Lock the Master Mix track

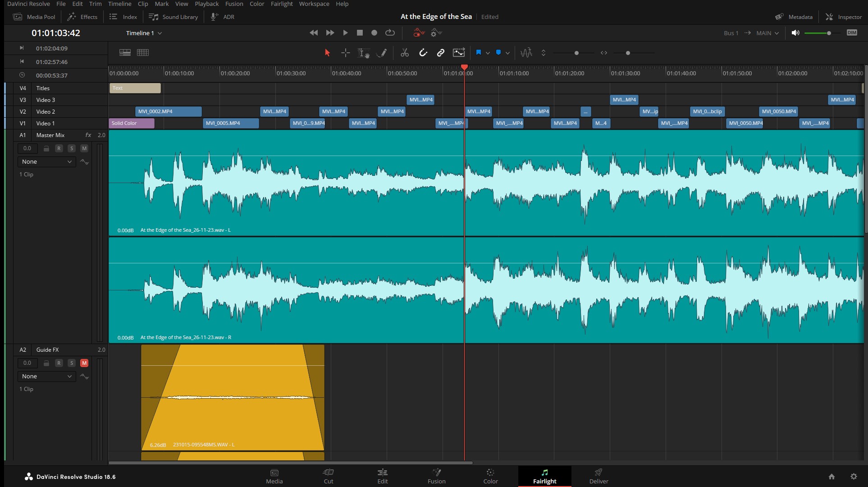click(x=46, y=148)
